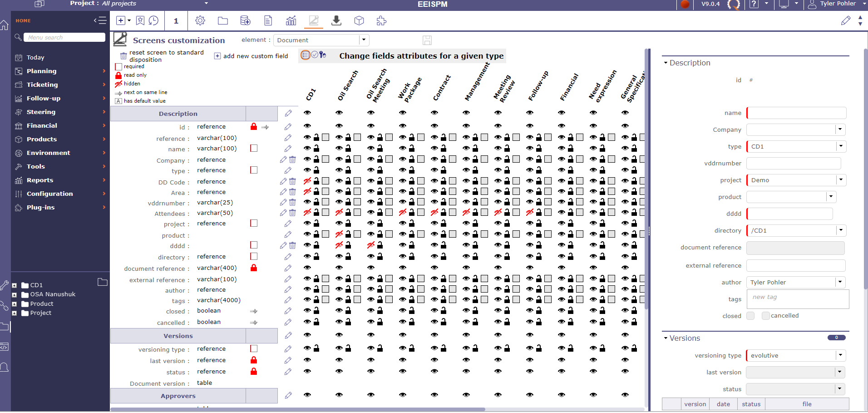Click the pencil edit icon for Description section
Screen dimensions: 868x413
[288, 113]
